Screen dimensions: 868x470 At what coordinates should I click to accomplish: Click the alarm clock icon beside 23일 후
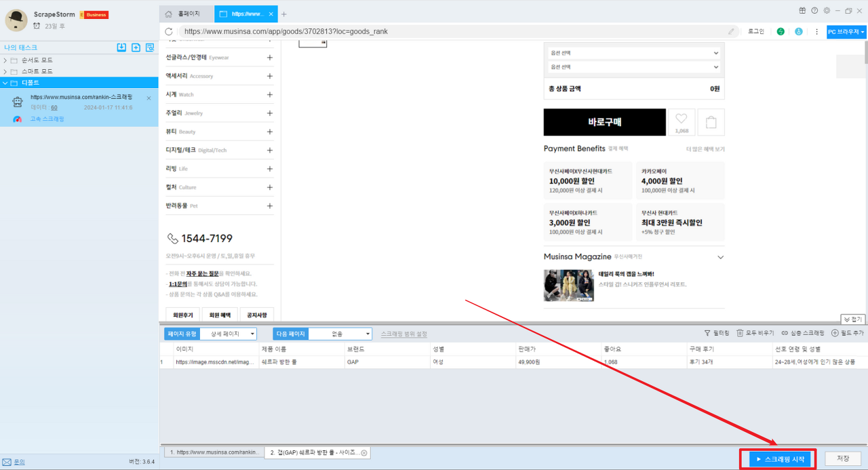[37, 26]
